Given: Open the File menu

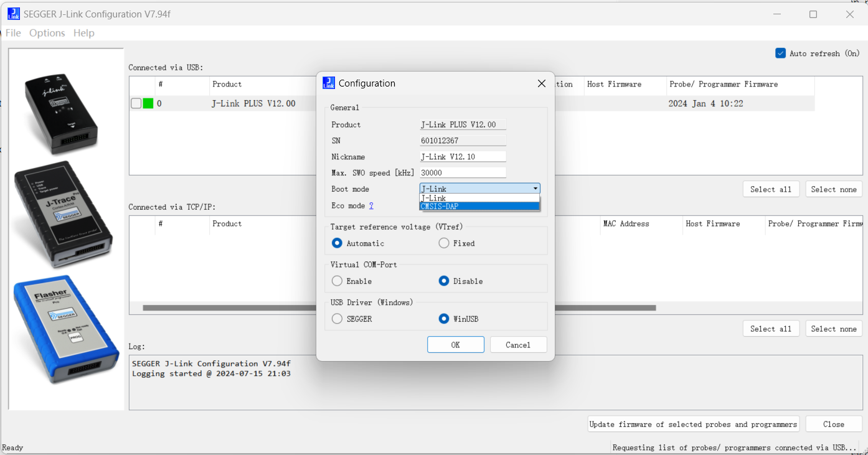Looking at the screenshot, I should [x=13, y=33].
